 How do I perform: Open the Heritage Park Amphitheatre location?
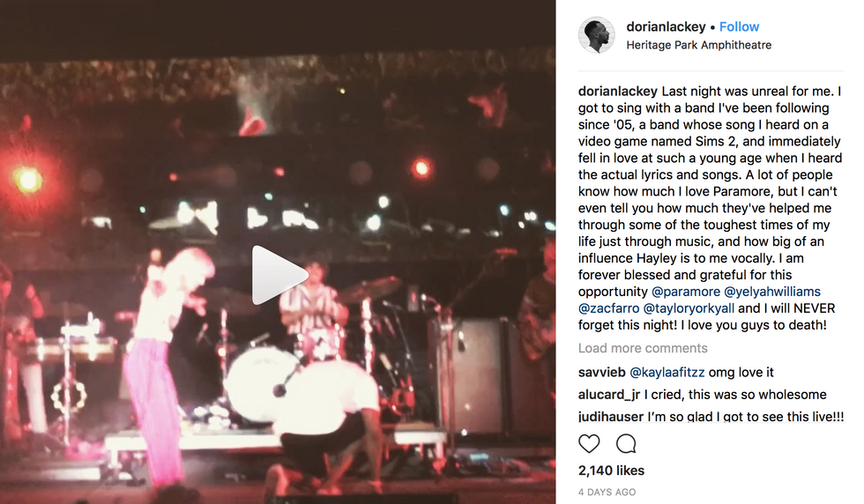pos(698,45)
